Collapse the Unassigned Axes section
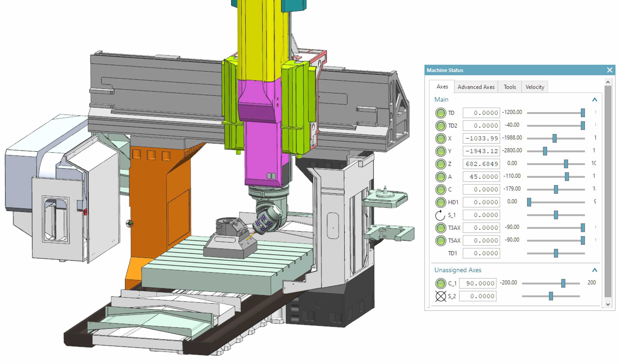The image size is (618, 364). pyautogui.click(x=595, y=270)
